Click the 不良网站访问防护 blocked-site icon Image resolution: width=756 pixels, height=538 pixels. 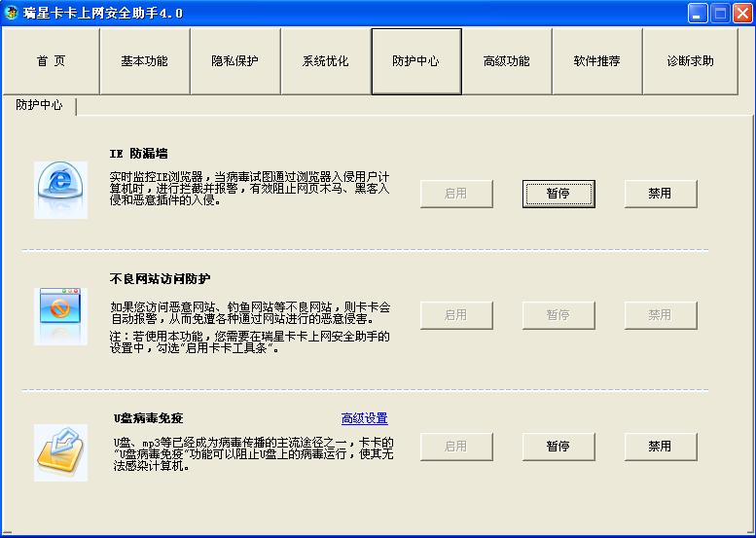(x=60, y=316)
